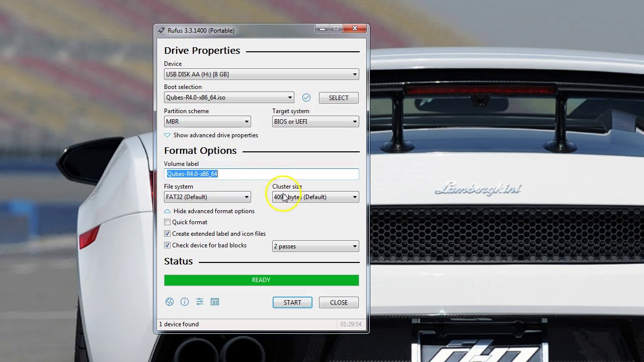Open the File system FAT32 dropdown
644x362 pixels.
(x=207, y=197)
